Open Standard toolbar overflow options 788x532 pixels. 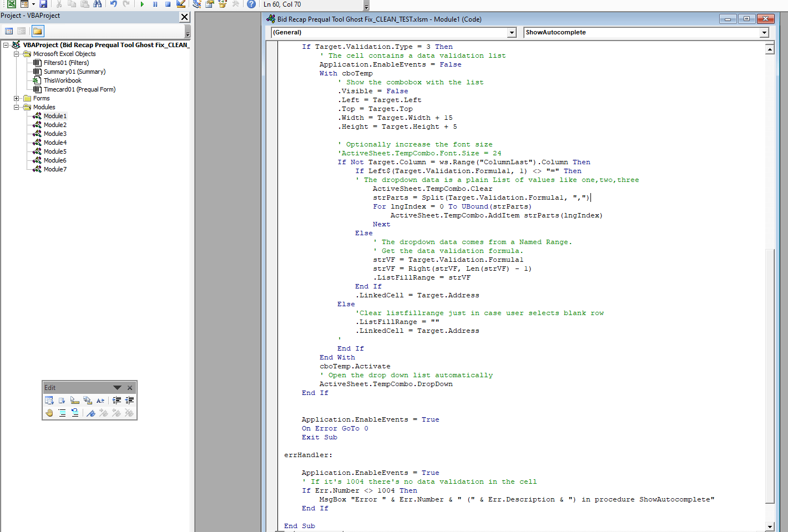click(366, 5)
